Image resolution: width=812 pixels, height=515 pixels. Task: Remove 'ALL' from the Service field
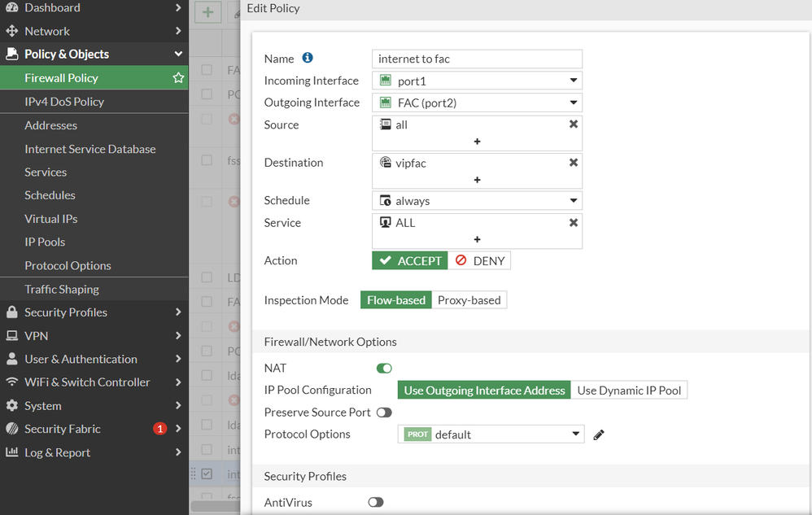pos(574,222)
